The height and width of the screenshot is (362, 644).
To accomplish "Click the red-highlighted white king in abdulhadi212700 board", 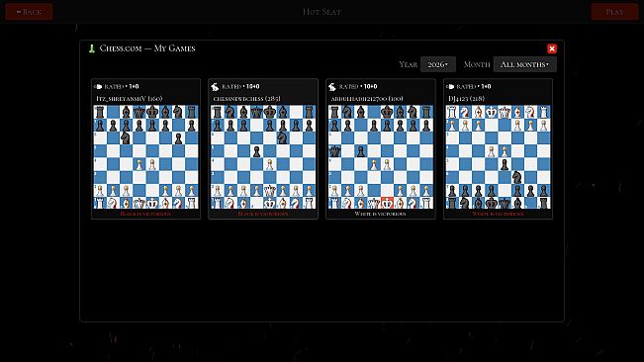I will tap(388, 203).
